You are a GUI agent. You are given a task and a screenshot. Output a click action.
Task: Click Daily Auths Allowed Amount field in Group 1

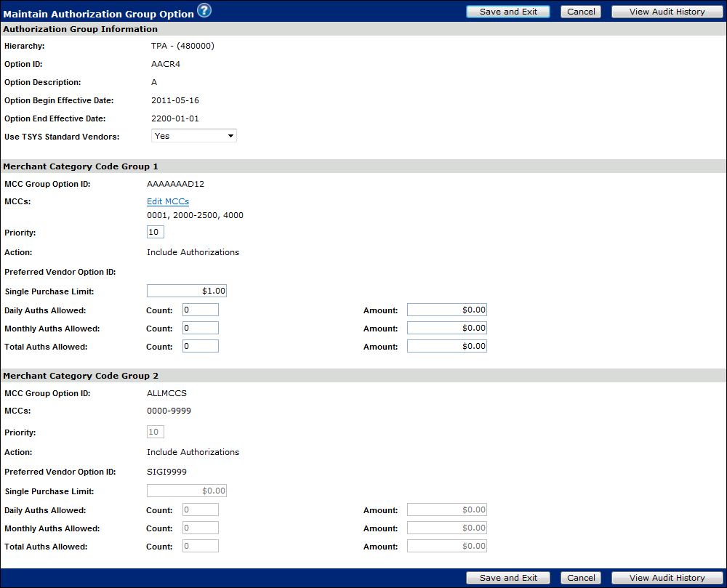[446, 310]
